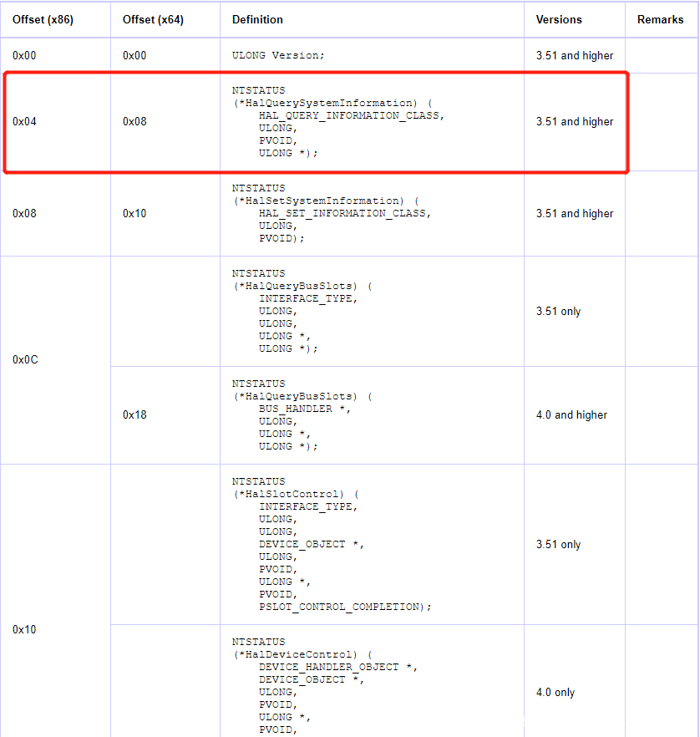Select the "DEVICE_HANDLER_OBJECT *" parameter text

[334, 667]
